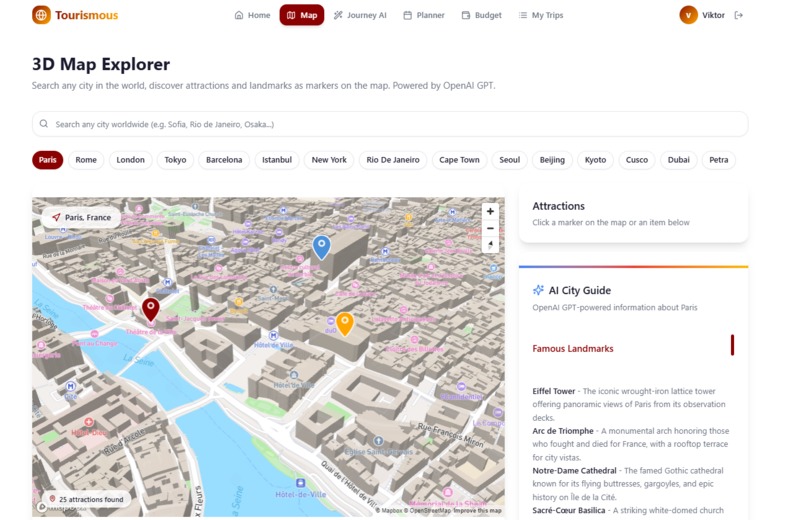
Task: Click the Arc de Triomphe landmark text
Action: tap(563, 431)
